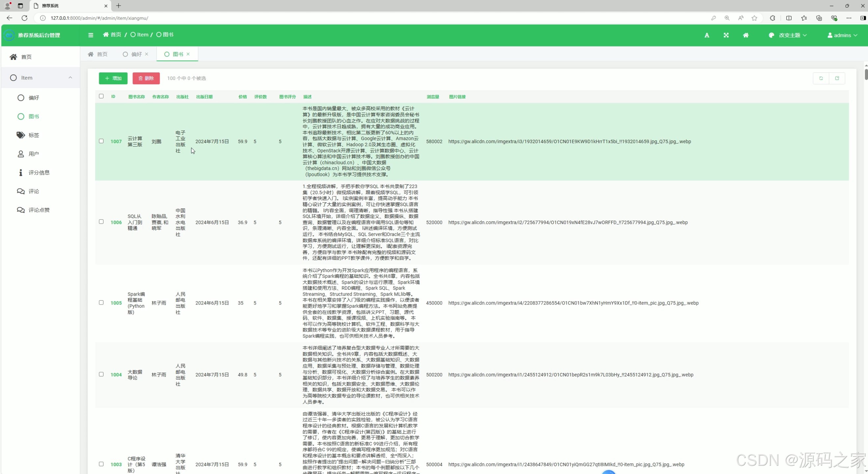Click the font size A icon
Image resolution: width=868 pixels, height=474 pixels.
pyautogui.click(x=707, y=35)
